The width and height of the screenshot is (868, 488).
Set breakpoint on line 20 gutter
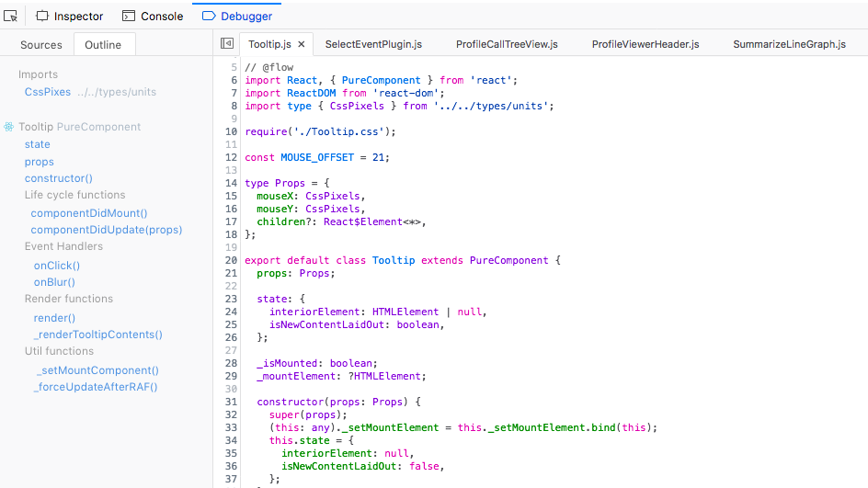pos(231,260)
